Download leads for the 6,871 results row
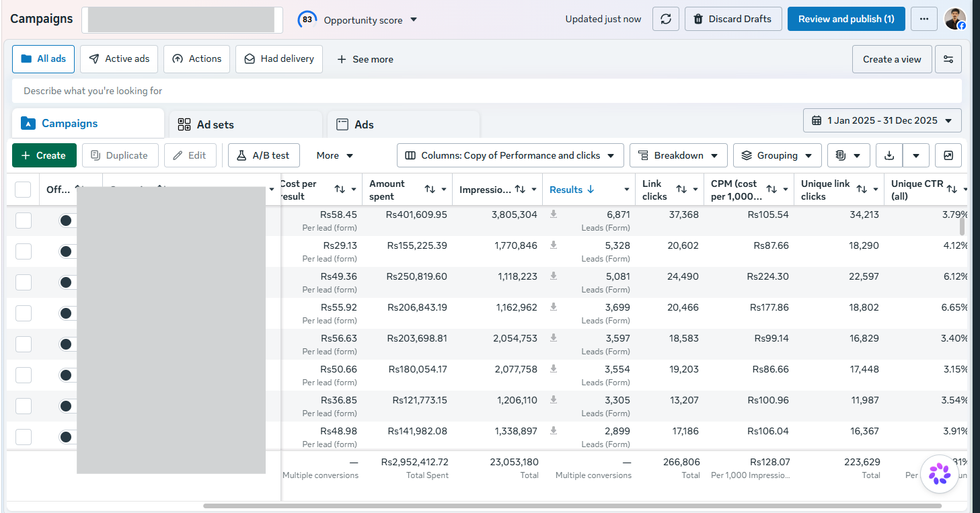The image size is (980, 513). coord(554,214)
